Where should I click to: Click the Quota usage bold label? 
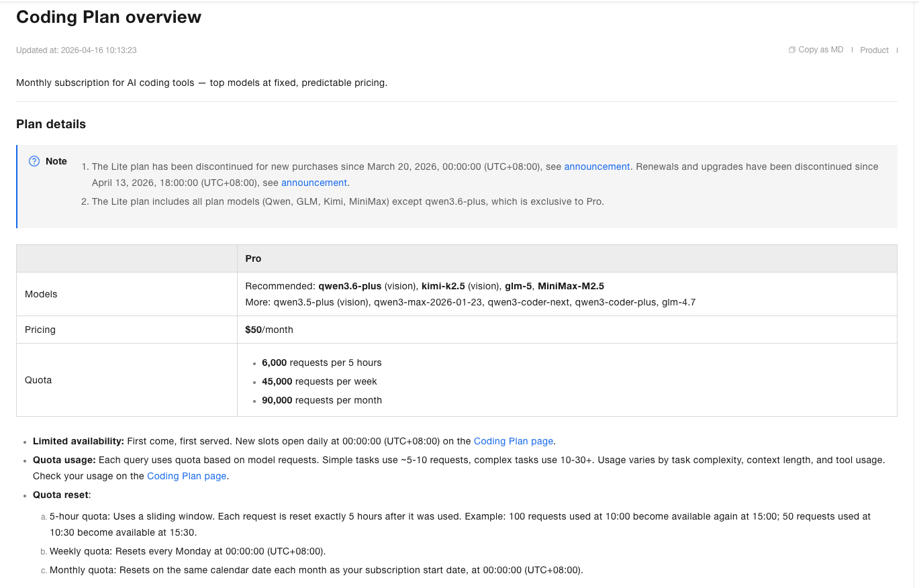click(x=64, y=460)
